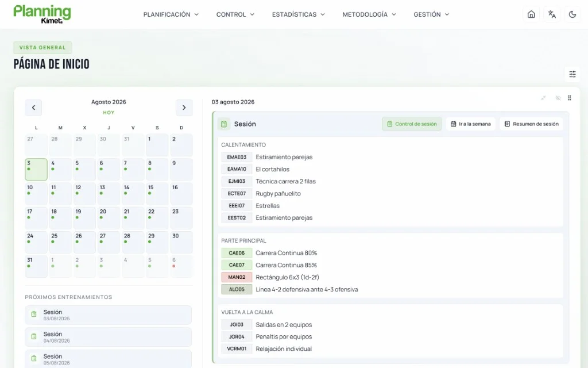Toggle dark mode with the moon icon
This screenshot has width=588, height=368.
(572, 14)
